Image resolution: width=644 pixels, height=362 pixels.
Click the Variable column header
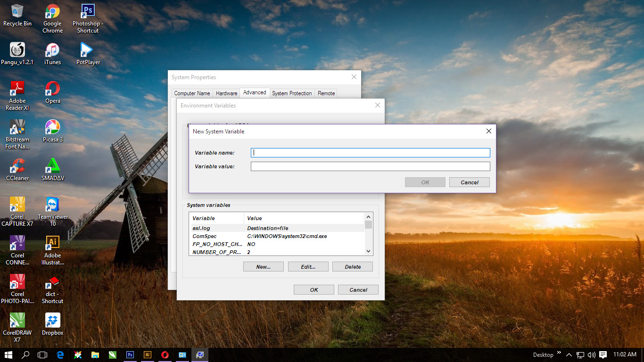click(216, 218)
